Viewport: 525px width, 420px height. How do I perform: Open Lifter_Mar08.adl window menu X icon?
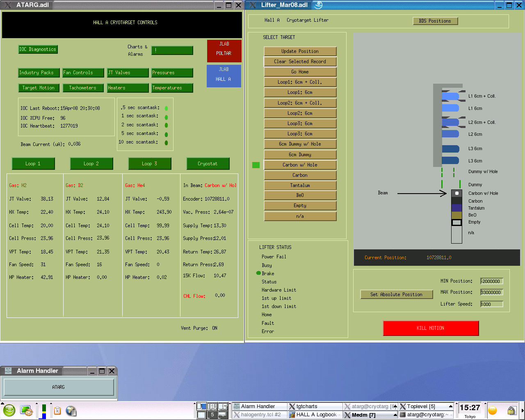pyautogui.click(x=253, y=5)
